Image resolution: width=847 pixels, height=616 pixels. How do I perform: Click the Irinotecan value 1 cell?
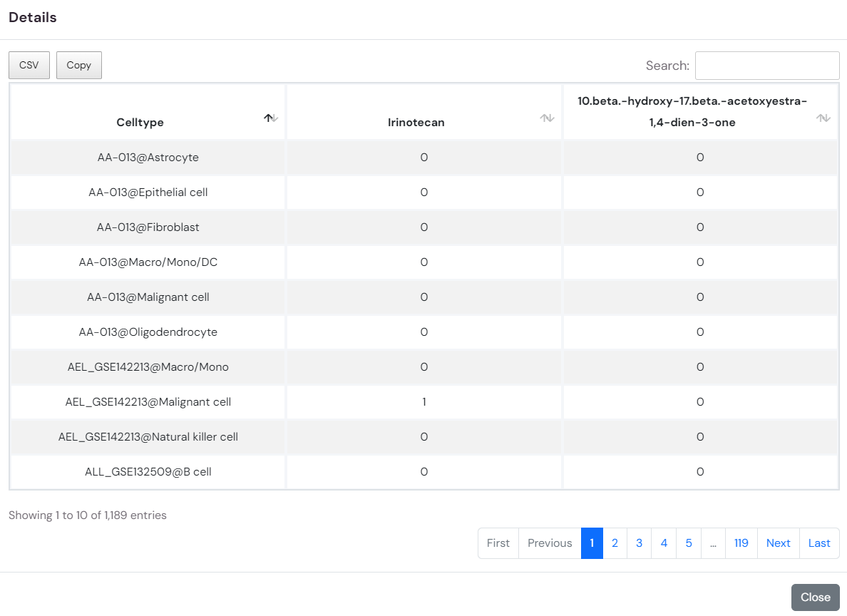coord(424,402)
